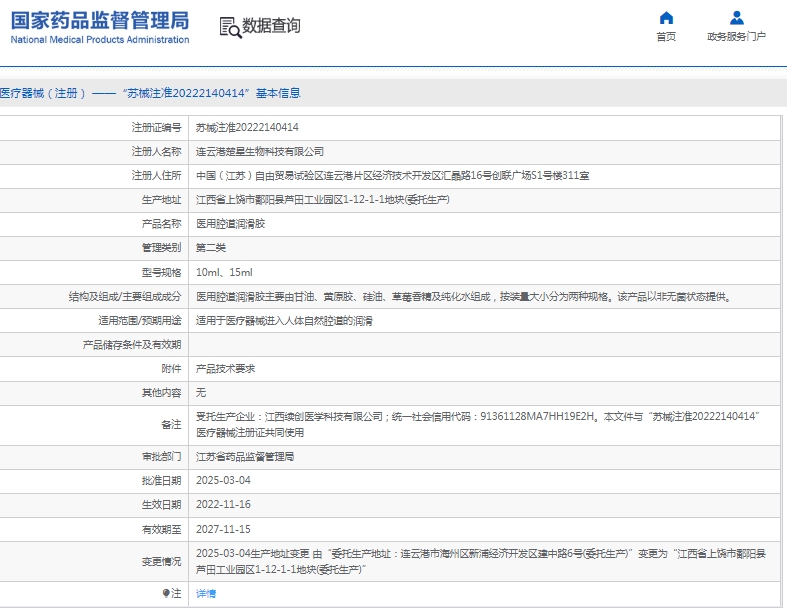Viewport: 787px width, 616px height.
Task: Click the 型号规格 row label
Action: pyautogui.click(x=161, y=272)
